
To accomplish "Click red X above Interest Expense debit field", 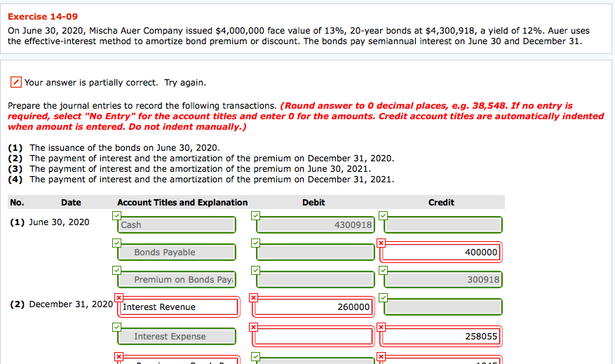I will (253, 327).
